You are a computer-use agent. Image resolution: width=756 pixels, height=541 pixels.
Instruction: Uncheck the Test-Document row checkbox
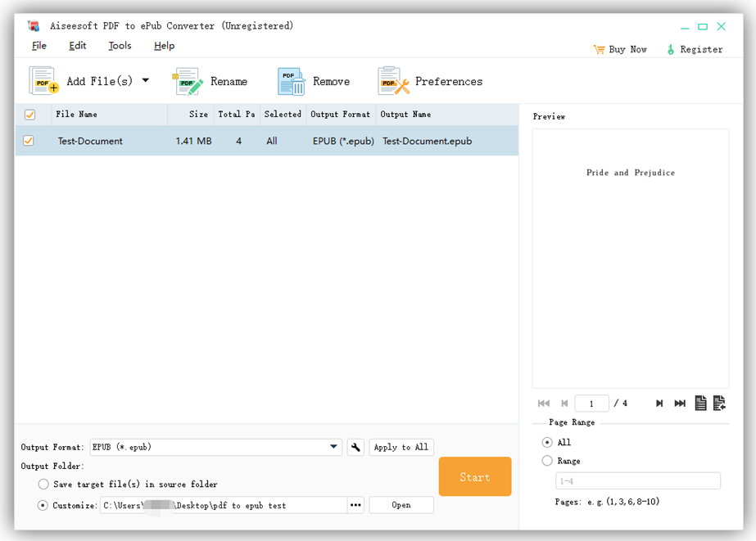[29, 141]
